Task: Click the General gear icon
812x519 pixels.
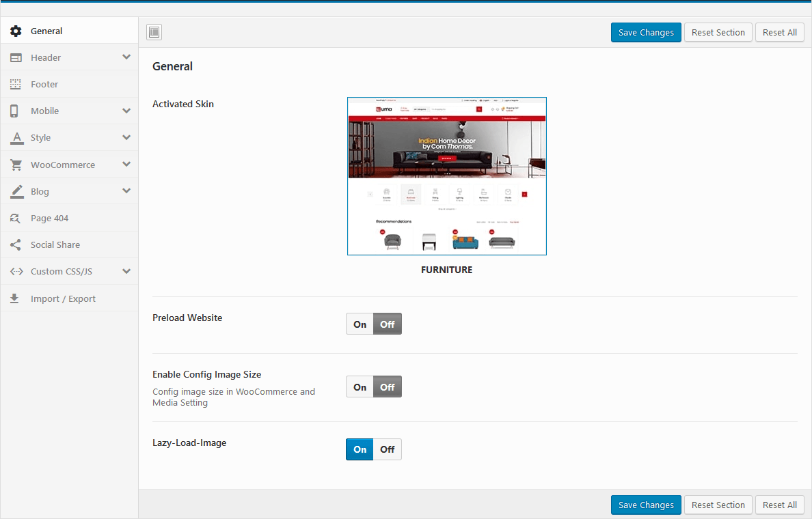Action: [x=16, y=31]
